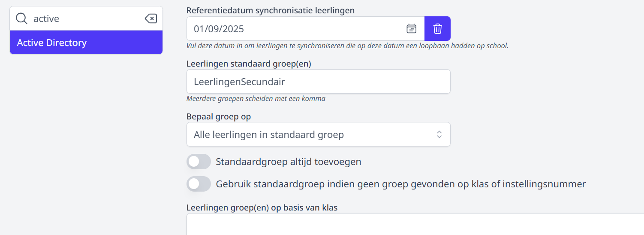Click the up-down chevron in Bepaal groep op
Image resolution: width=644 pixels, height=235 pixels.
coord(439,134)
